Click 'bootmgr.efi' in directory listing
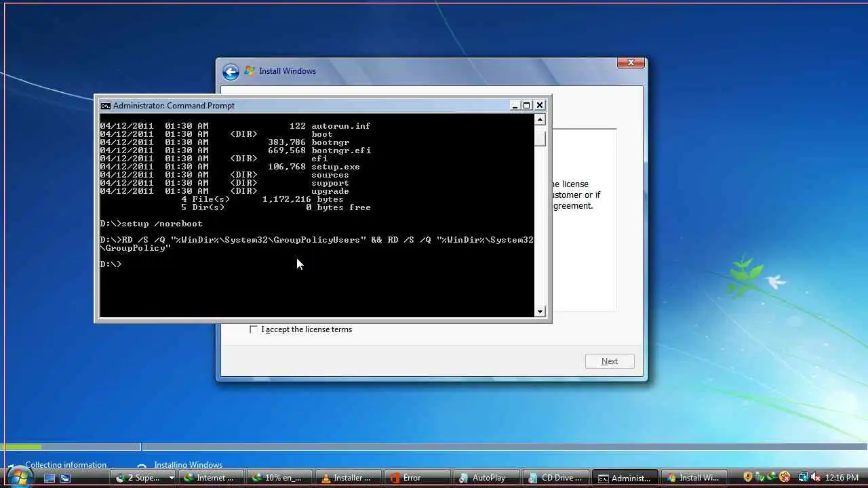 (341, 150)
